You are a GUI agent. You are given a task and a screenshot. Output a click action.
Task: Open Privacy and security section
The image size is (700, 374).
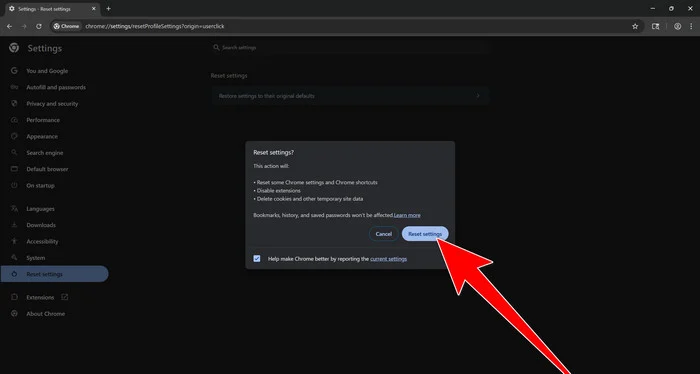[52, 104]
